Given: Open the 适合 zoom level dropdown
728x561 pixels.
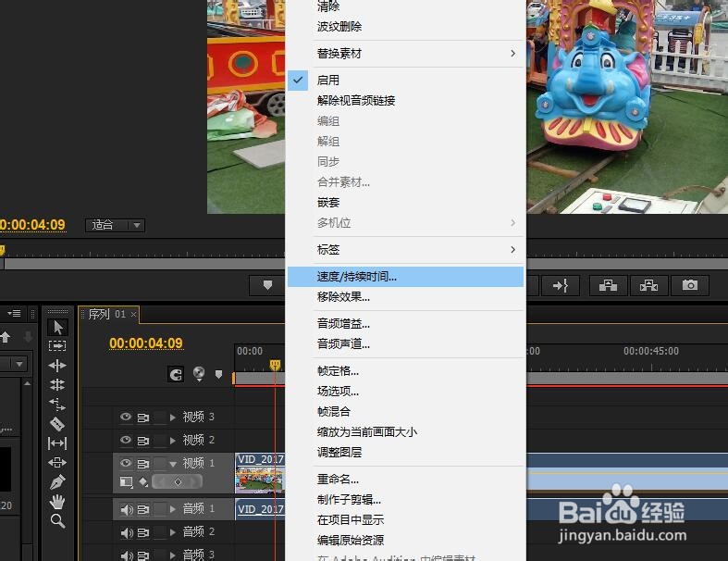Looking at the screenshot, I should [115, 226].
